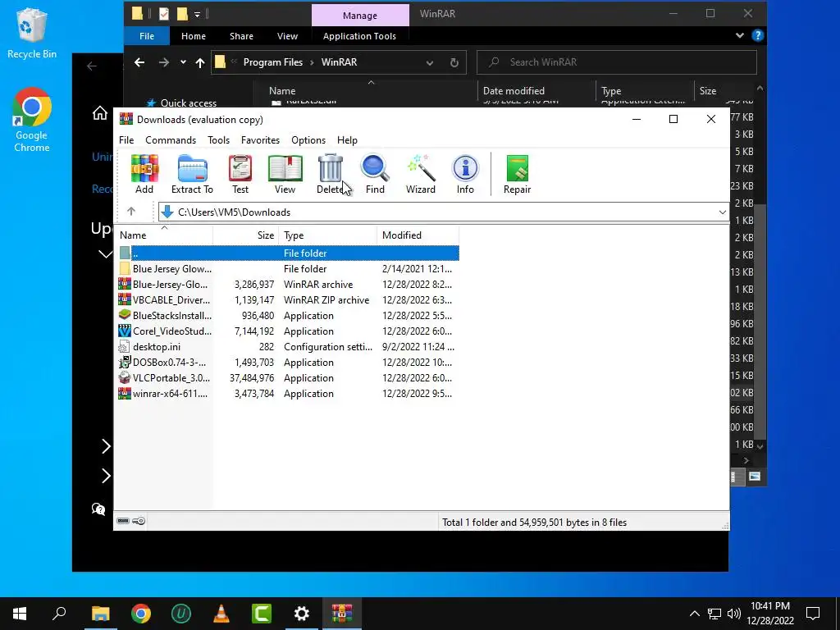Run the Test archive tool

pos(240,174)
